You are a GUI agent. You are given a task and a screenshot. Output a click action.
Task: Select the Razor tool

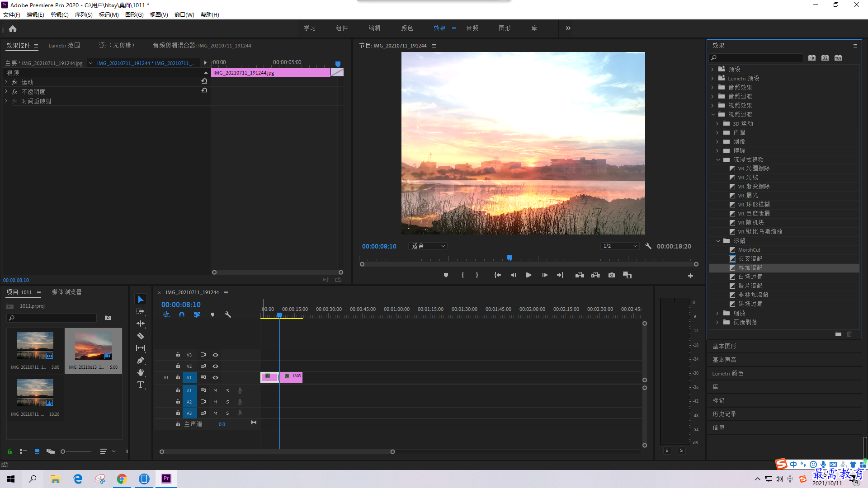click(141, 336)
